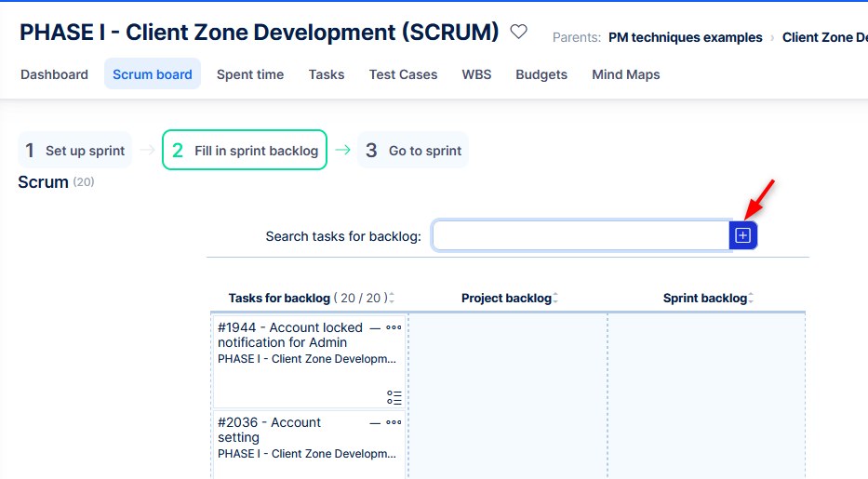Proceed to step 3 Go to sprint
868x479 pixels.
413,151
